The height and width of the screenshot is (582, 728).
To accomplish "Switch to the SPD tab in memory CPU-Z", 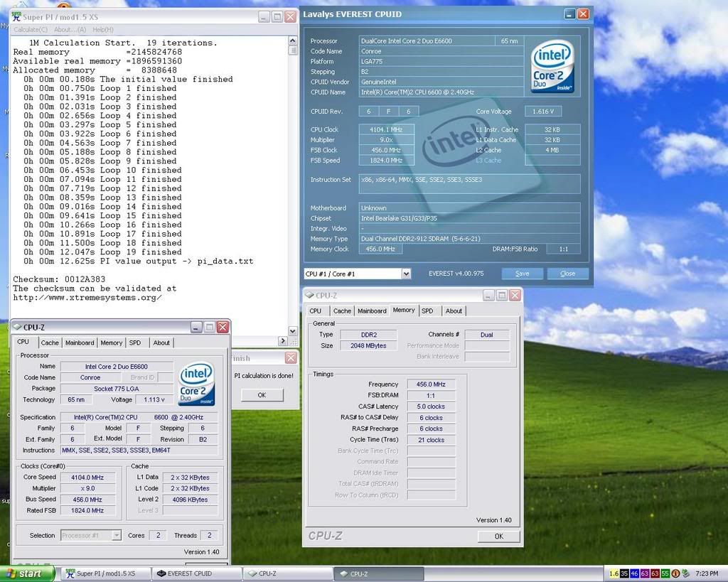I will click(427, 311).
